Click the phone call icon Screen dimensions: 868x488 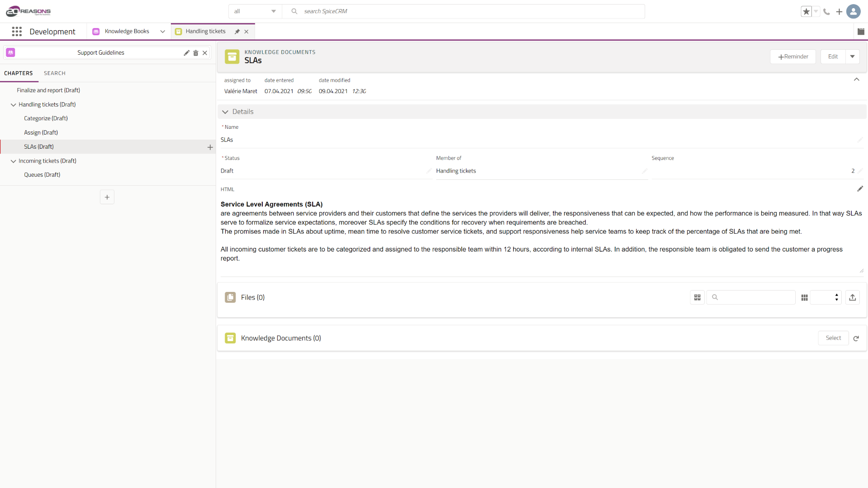point(826,12)
